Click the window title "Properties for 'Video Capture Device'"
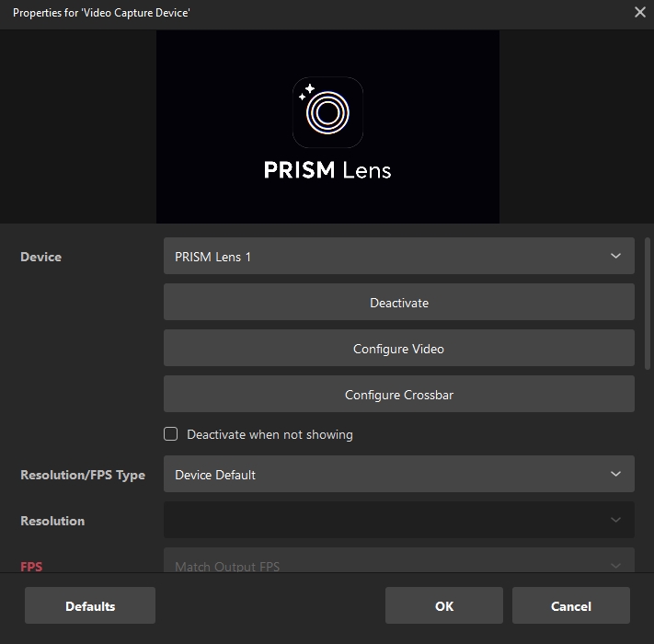The height and width of the screenshot is (644, 654). [101, 13]
